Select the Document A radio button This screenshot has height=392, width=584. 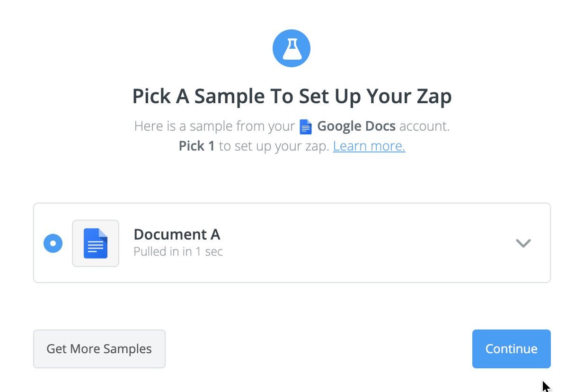[53, 243]
